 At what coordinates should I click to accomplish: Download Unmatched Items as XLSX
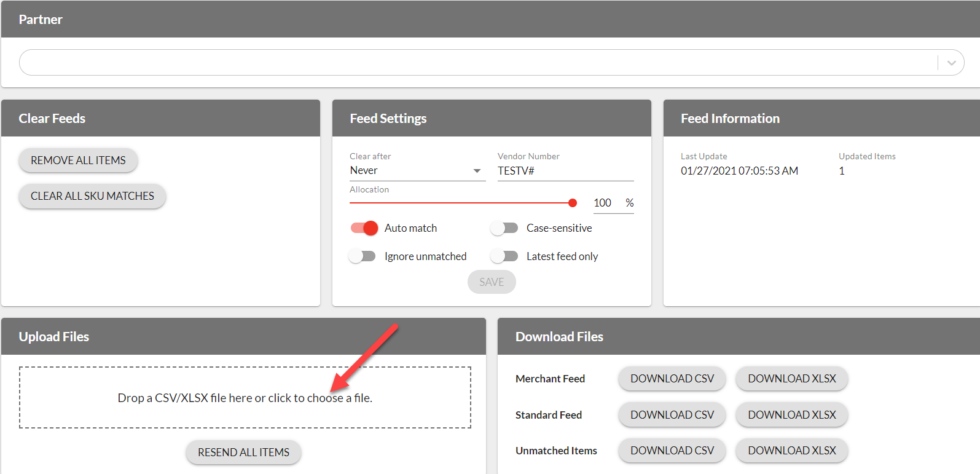pyautogui.click(x=791, y=451)
